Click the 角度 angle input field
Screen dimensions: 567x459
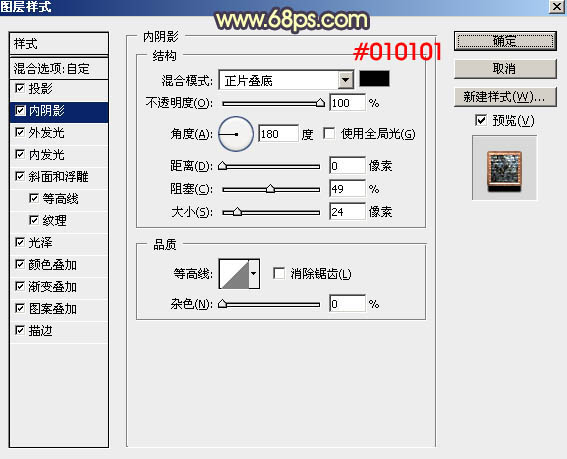pos(278,134)
